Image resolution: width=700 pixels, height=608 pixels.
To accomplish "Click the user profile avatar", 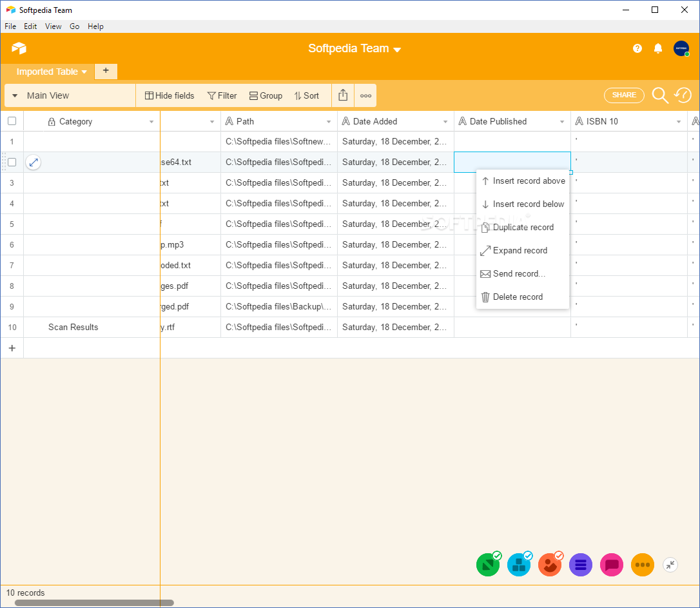I will [x=681, y=48].
